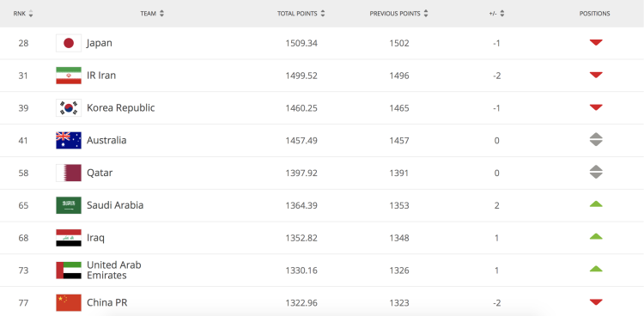Click the Japan flag icon
This screenshot has height=316, width=644.
[69, 43]
